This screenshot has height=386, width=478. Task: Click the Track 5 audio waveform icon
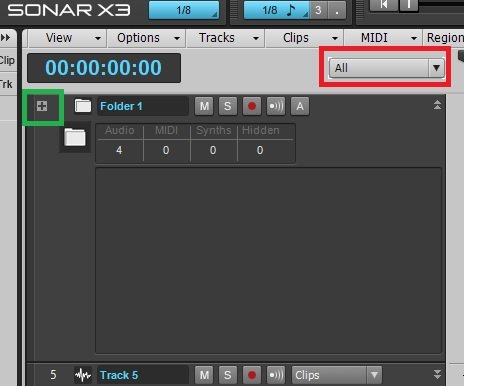83,375
